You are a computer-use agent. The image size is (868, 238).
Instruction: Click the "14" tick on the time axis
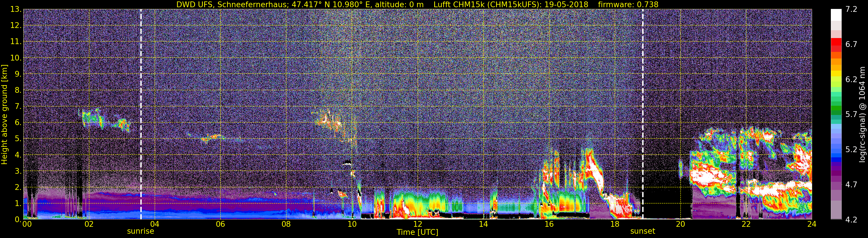(x=483, y=224)
